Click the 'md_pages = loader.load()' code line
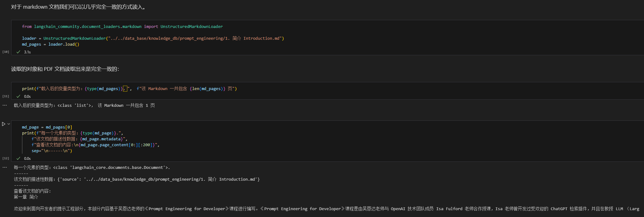The image size is (644, 217). coord(51,44)
